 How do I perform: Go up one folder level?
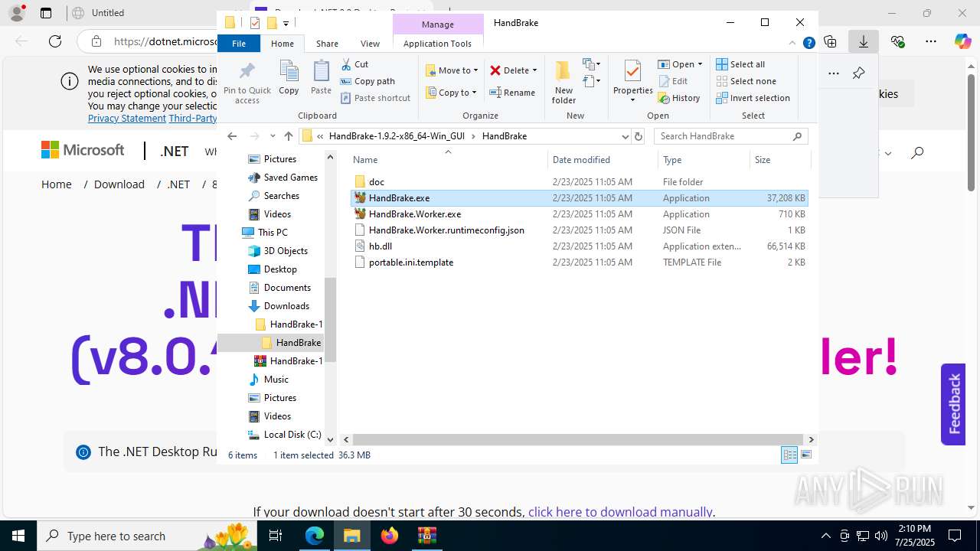288,136
